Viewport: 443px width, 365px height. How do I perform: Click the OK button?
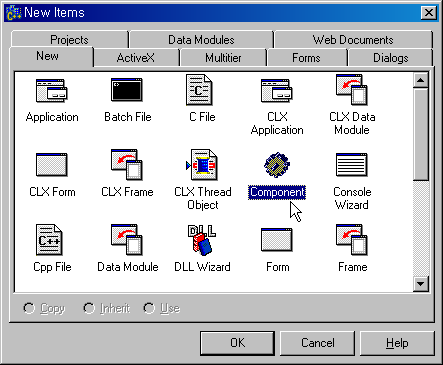click(237, 343)
